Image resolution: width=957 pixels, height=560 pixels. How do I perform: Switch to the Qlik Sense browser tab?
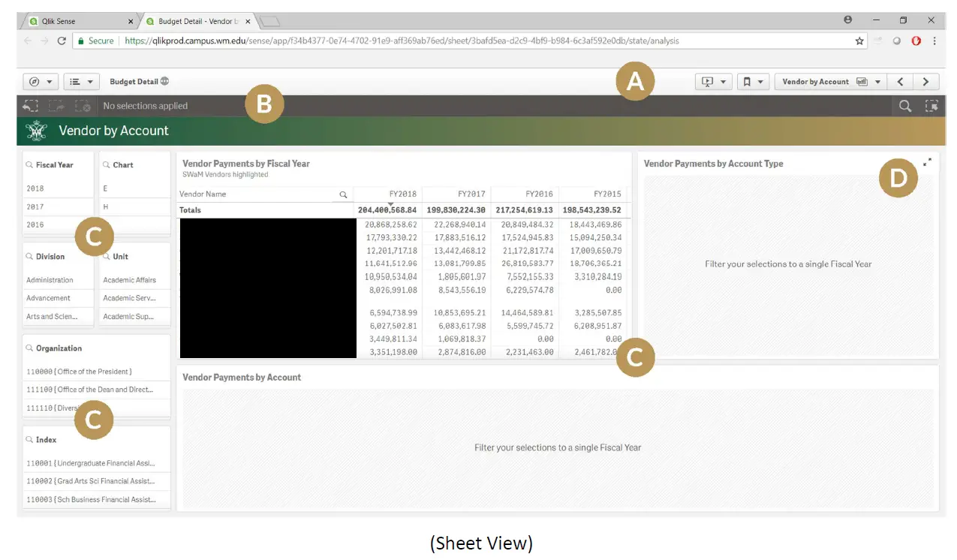pyautogui.click(x=81, y=21)
